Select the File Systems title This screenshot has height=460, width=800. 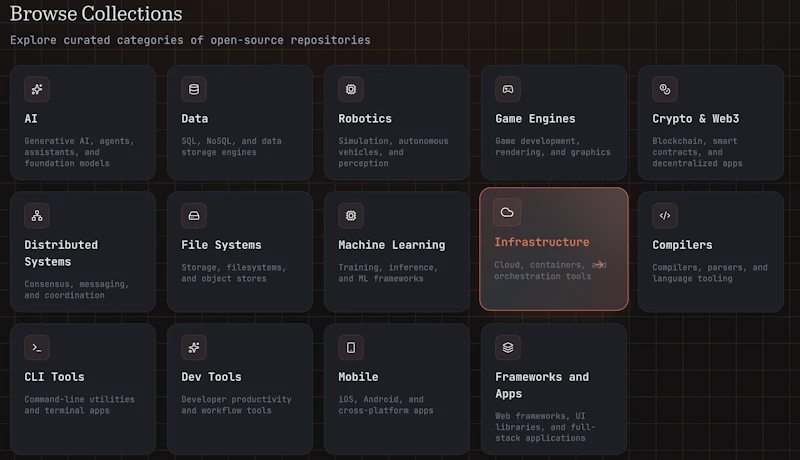(x=221, y=245)
